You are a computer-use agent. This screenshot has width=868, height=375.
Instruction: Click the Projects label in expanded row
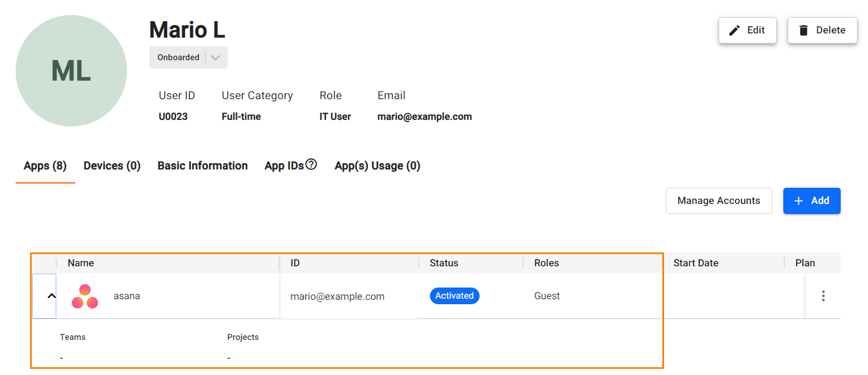tap(243, 337)
